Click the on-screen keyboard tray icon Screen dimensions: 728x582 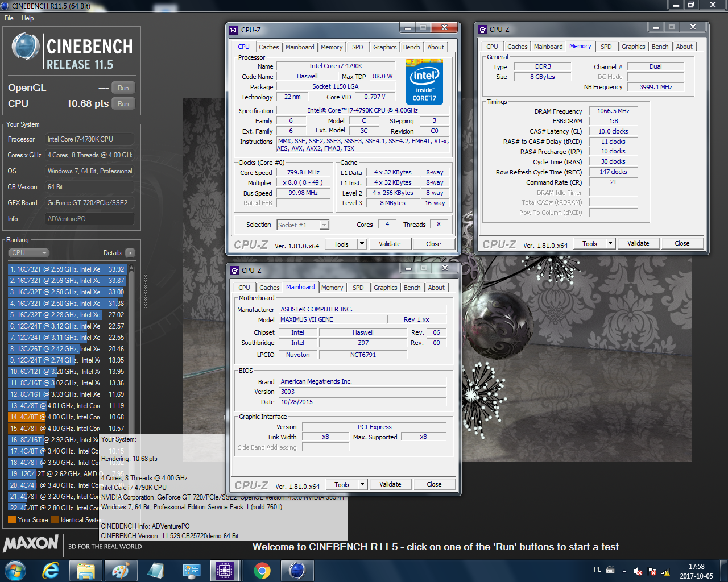610,569
